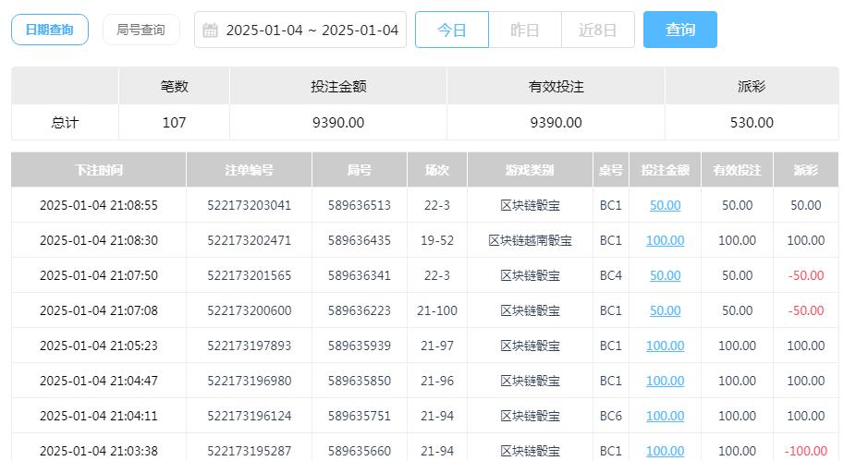Click the 下注时间 column header
This screenshot has height=461, width=868.
click(99, 170)
